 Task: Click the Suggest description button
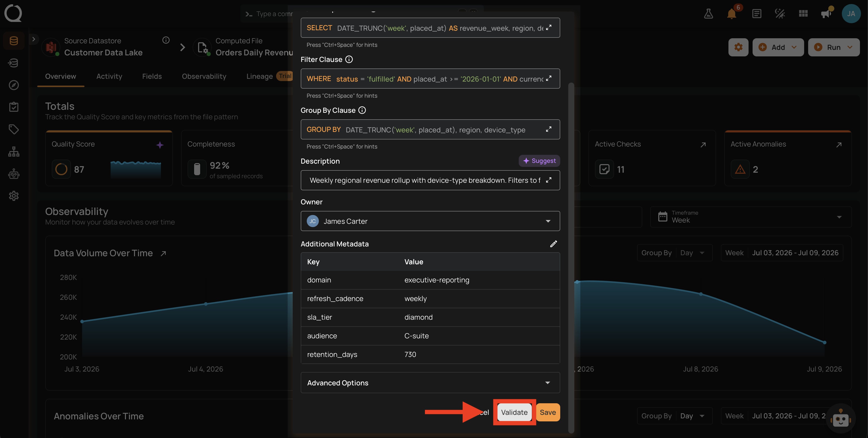coord(539,161)
